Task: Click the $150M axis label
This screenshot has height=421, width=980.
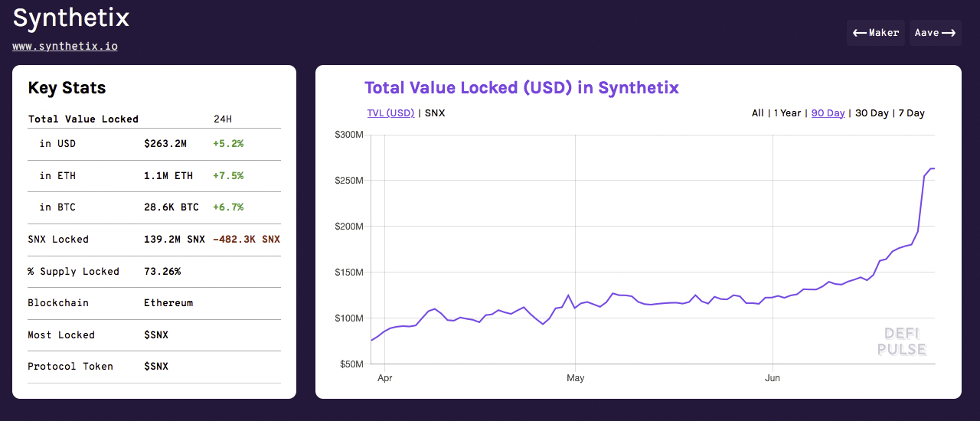Action: tap(349, 273)
